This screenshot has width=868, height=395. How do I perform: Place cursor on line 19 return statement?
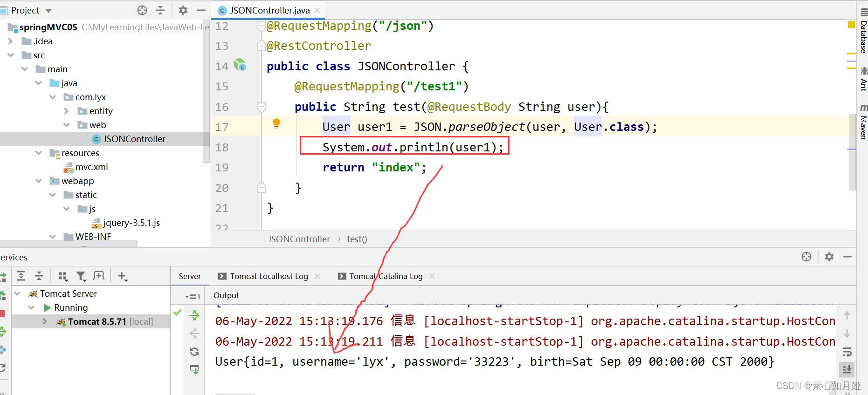coord(374,167)
